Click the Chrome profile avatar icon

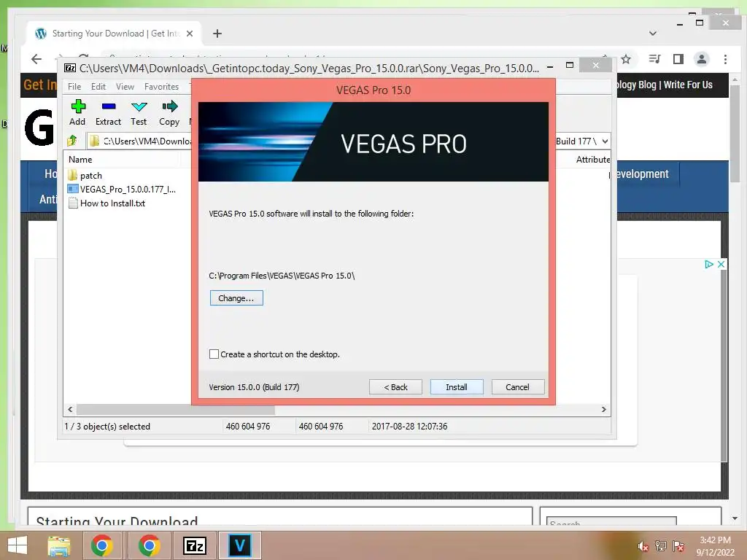(x=701, y=59)
